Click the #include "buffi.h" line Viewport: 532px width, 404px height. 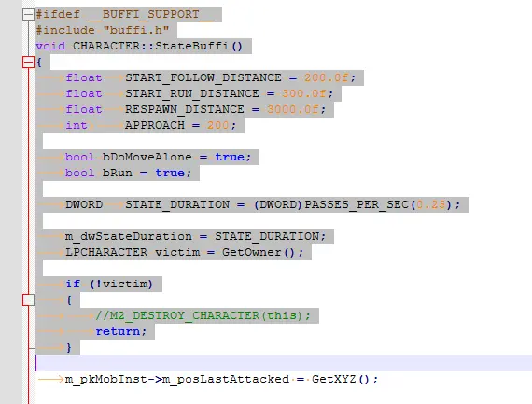click(103, 30)
